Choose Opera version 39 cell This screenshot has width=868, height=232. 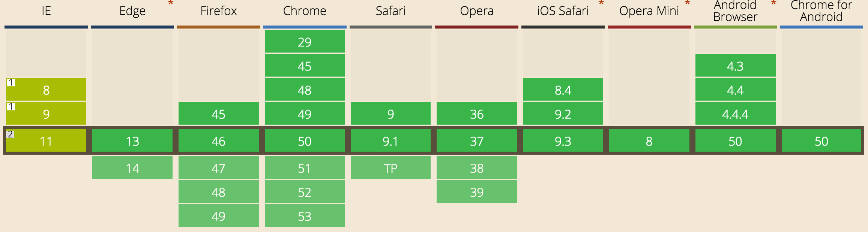[476, 192]
